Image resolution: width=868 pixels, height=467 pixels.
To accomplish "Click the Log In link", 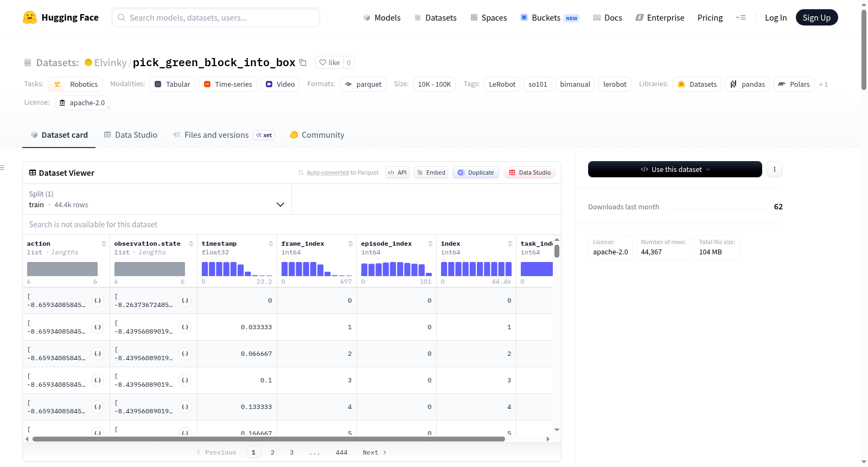I will point(776,17).
